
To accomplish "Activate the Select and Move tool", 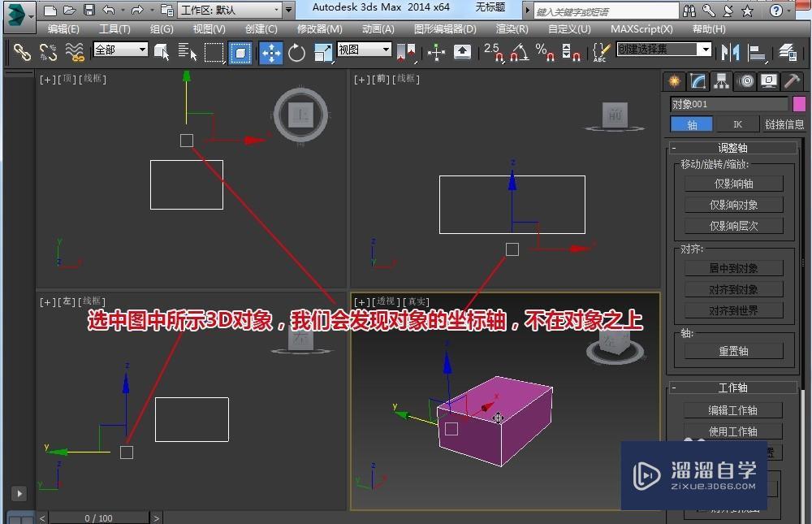I will click(x=271, y=53).
